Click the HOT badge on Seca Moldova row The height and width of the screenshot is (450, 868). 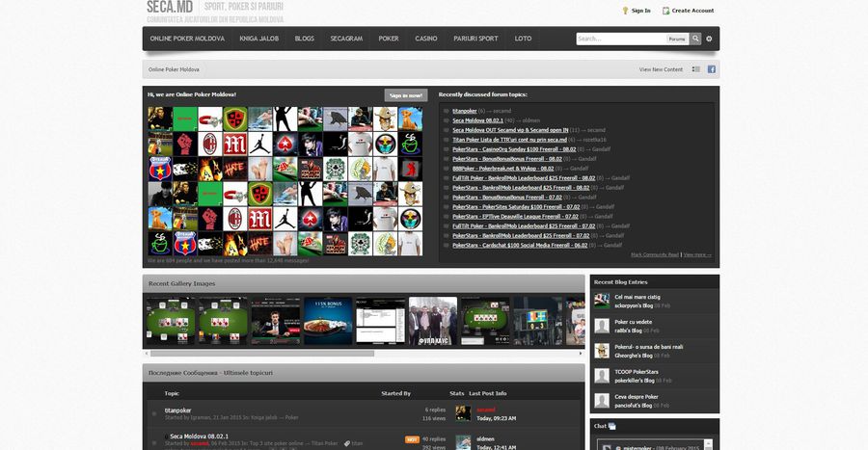pyautogui.click(x=412, y=440)
